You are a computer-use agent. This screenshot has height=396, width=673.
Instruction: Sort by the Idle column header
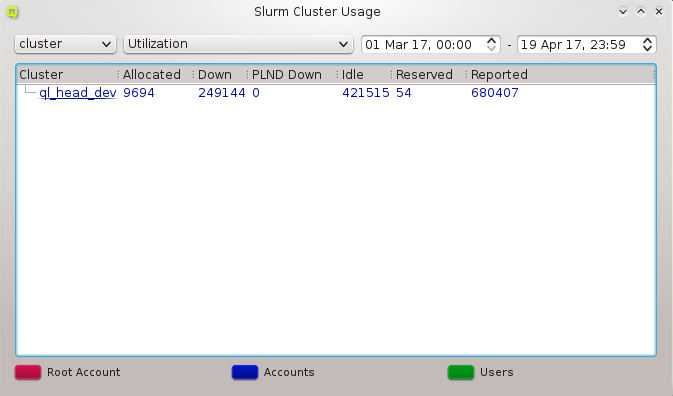coord(366,75)
